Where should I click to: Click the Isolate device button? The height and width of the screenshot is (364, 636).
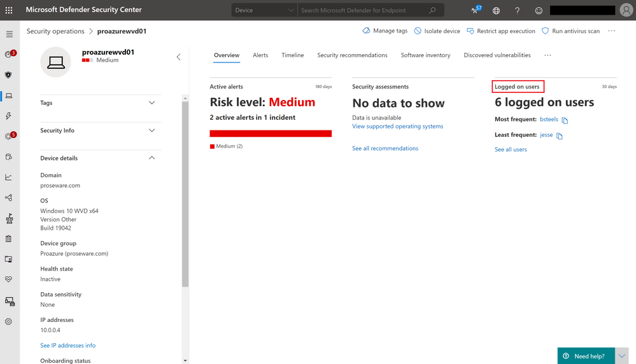[437, 31]
